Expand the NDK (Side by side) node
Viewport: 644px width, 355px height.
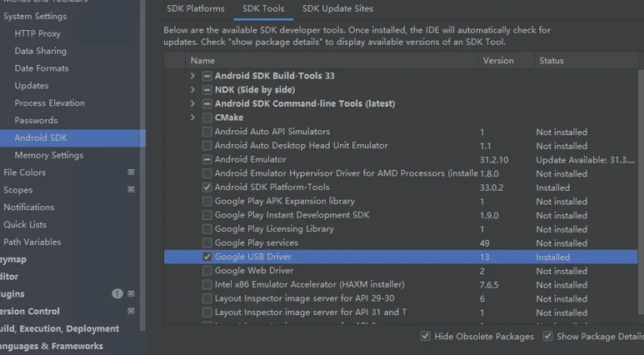click(x=193, y=90)
